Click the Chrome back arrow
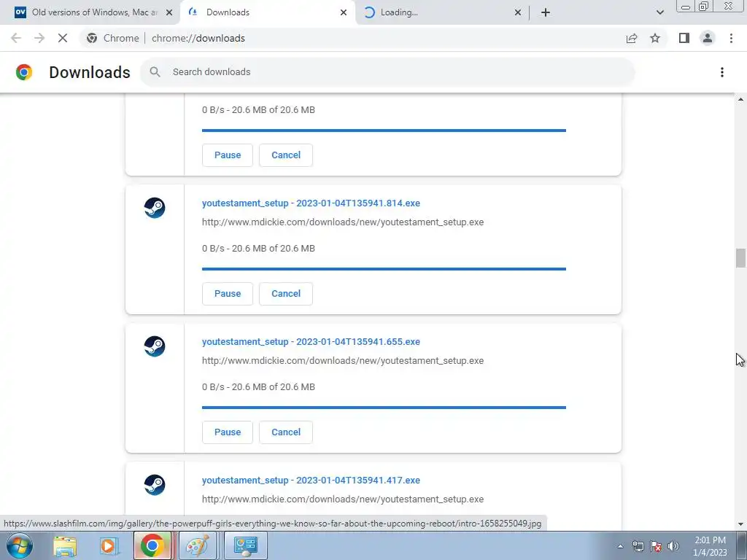 pos(16,38)
